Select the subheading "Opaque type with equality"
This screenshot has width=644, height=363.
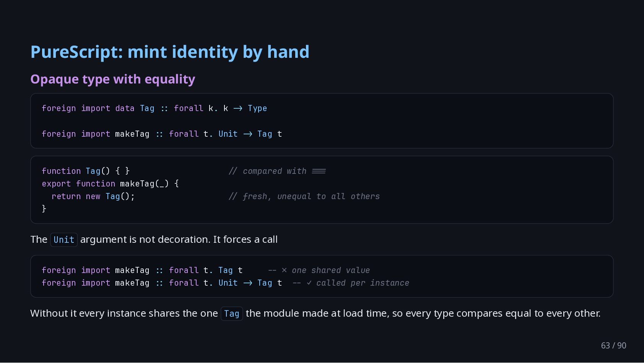tap(113, 79)
